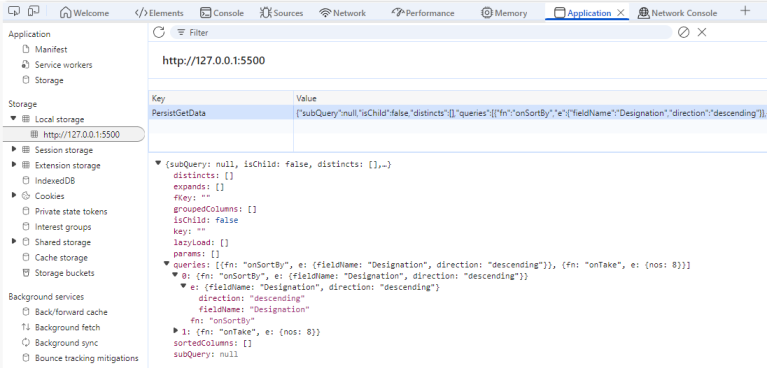
Task: Click the fieldName: "Designation" property
Action: click(254, 309)
